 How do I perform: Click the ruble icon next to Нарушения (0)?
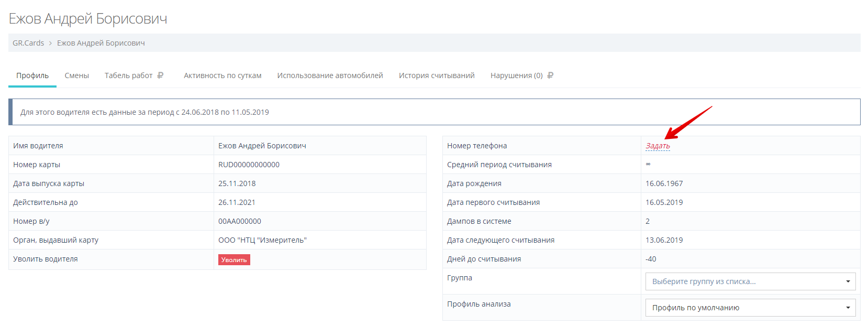(x=550, y=75)
